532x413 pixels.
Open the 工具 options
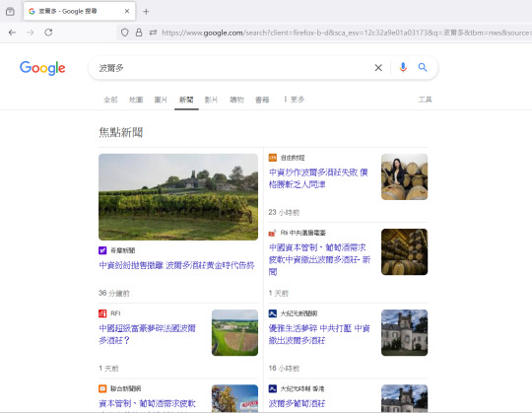point(425,100)
